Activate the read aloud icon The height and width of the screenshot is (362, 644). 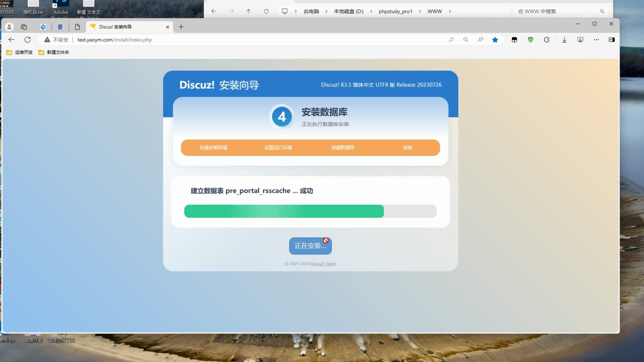[x=481, y=40]
